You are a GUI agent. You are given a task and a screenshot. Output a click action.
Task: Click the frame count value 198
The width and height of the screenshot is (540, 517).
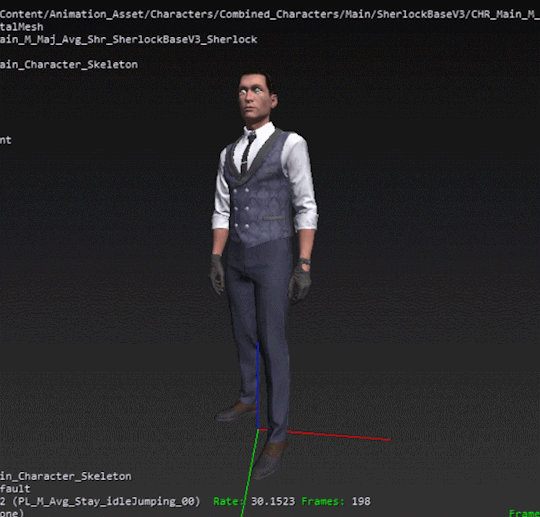click(361, 502)
